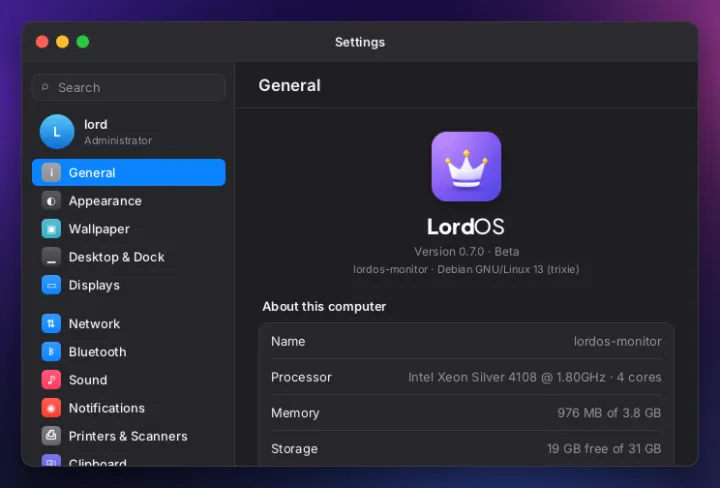The image size is (720, 488).
Task: Click the Bluetooth icon
Action: 51,352
